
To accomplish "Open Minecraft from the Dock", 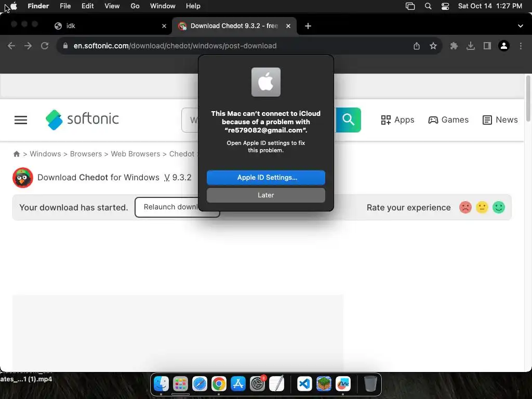I will pyautogui.click(x=324, y=384).
